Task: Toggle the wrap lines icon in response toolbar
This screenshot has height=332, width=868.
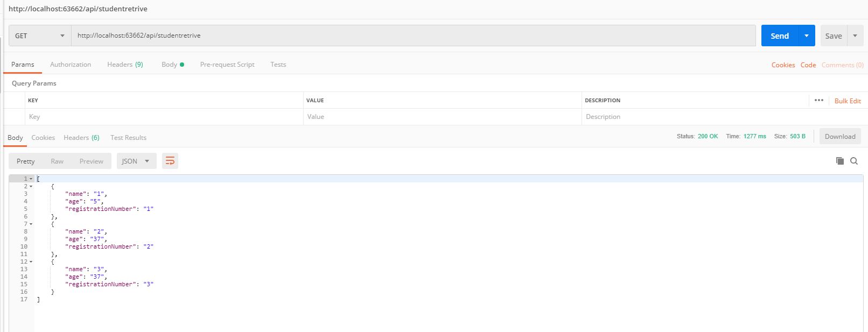Action: [170, 161]
